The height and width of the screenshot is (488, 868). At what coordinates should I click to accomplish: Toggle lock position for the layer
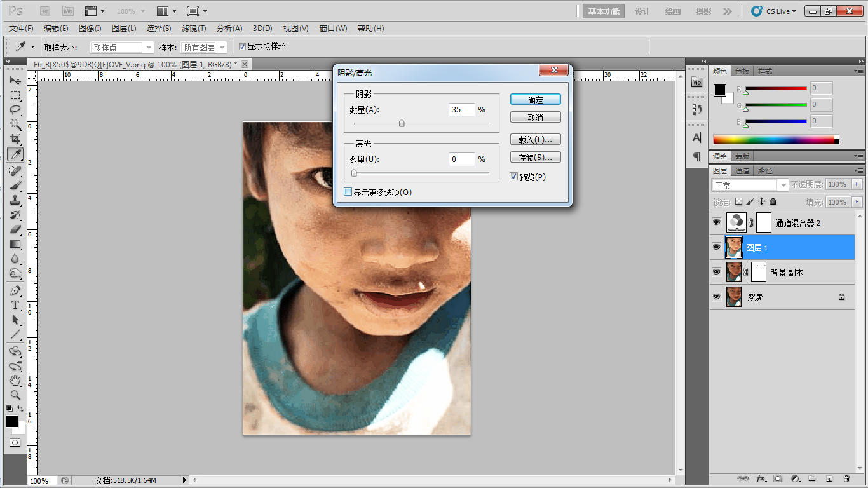[x=762, y=201]
